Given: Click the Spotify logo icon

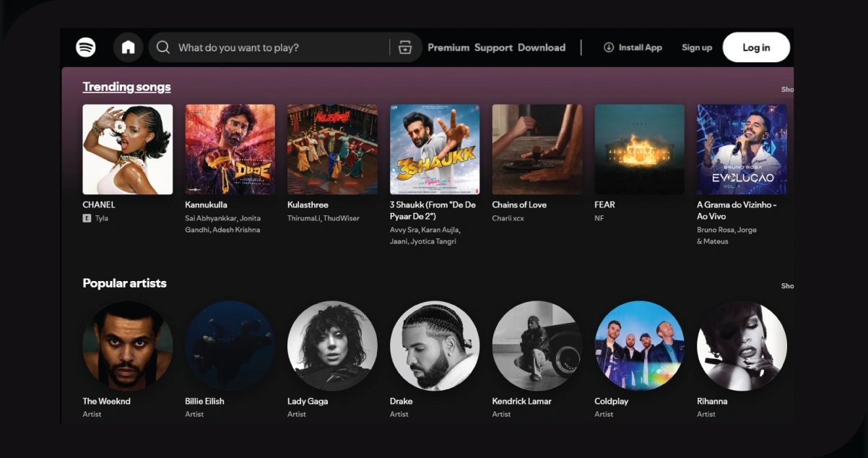Looking at the screenshot, I should (x=85, y=47).
